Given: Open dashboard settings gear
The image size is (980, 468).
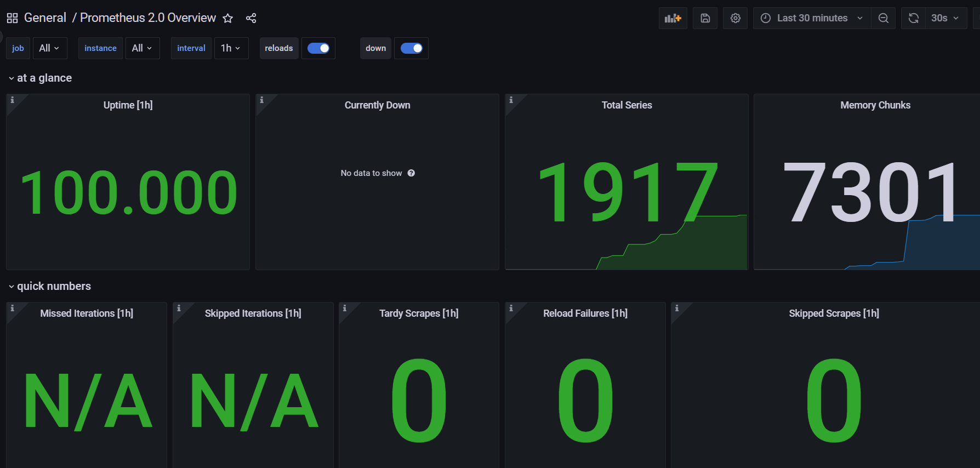Looking at the screenshot, I should coord(736,18).
